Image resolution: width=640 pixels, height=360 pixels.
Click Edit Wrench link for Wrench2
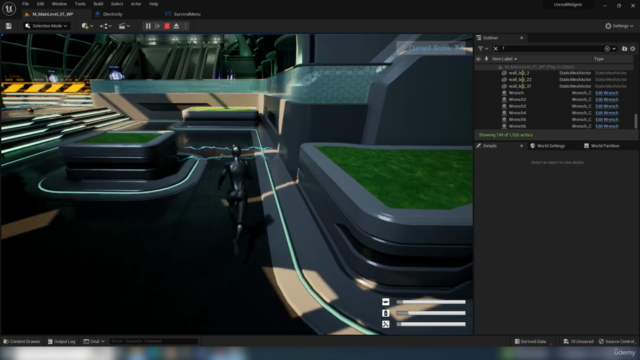click(607, 100)
